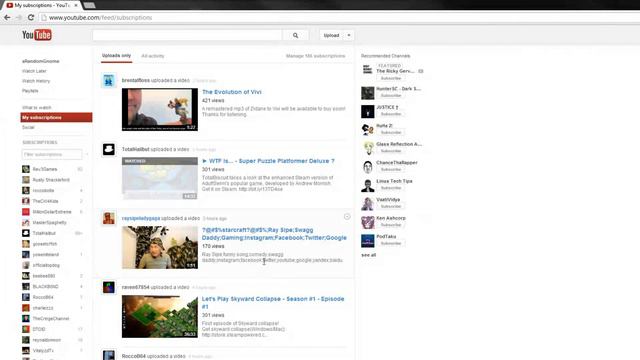The image size is (640, 360).
Task: Subscribe to HunterSC channel
Action: pyautogui.click(x=391, y=96)
